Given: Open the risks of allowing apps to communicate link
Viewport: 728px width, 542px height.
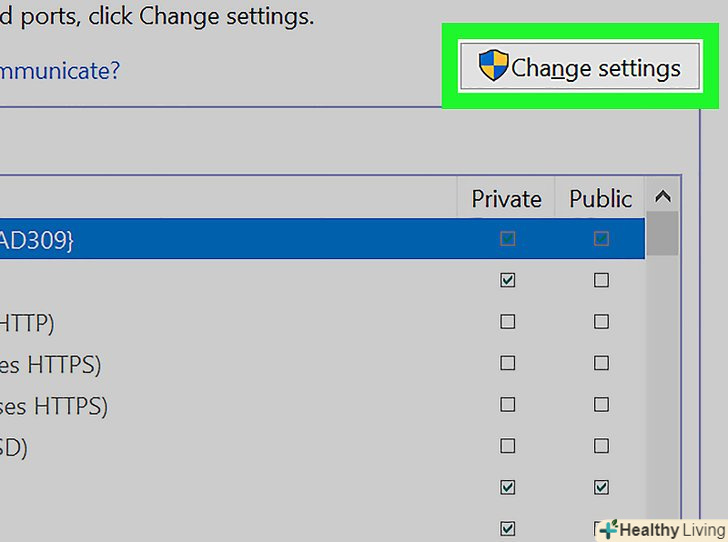Looking at the screenshot, I should click(x=60, y=71).
